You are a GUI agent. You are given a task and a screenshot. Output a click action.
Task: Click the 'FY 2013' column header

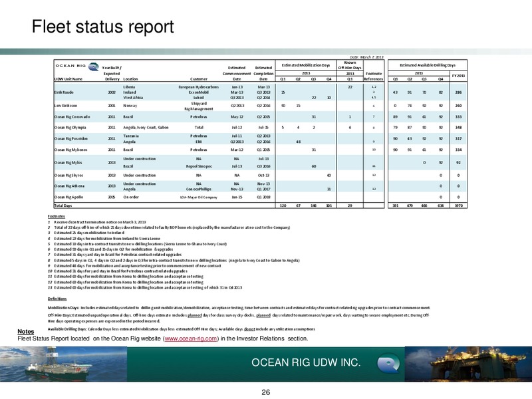click(459, 76)
